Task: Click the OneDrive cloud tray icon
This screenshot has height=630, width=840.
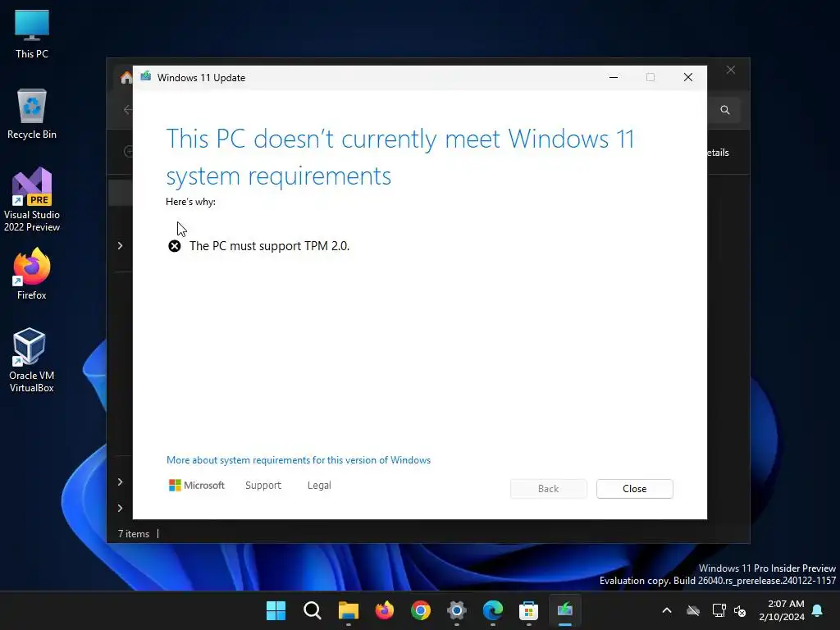Action: point(693,610)
